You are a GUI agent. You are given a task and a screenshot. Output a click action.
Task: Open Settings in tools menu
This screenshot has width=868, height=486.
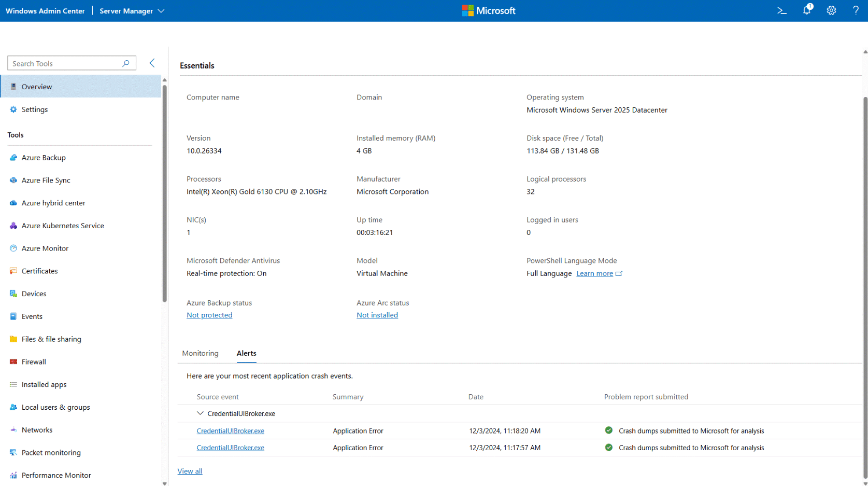click(81, 109)
